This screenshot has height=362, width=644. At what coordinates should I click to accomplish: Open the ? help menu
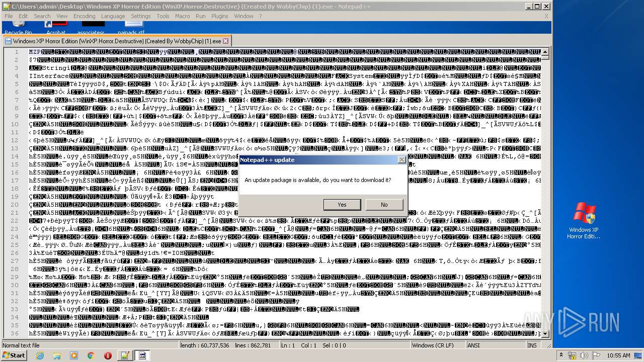point(260,16)
